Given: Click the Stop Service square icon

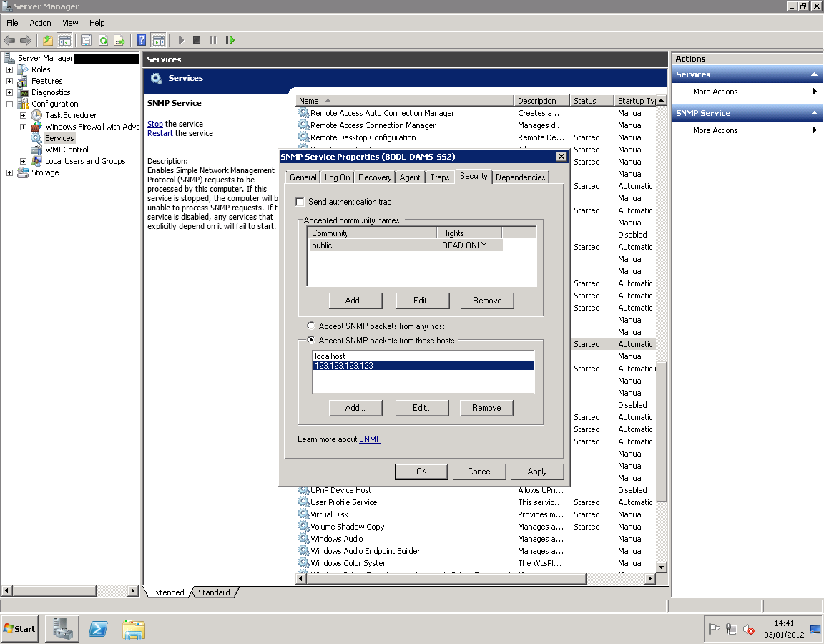Looking at the screenshot, I should 197,40.
